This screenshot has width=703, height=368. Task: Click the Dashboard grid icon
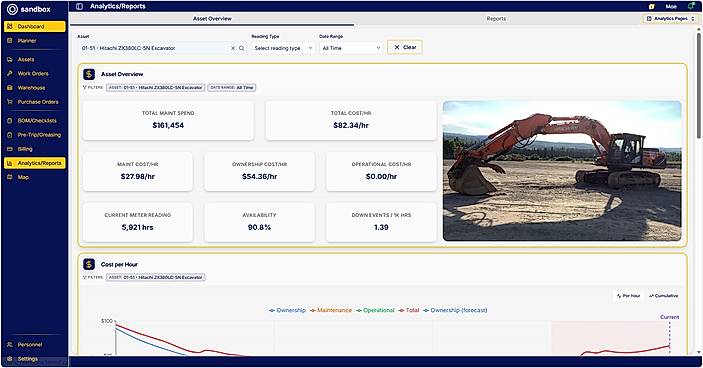pos(10,26)
